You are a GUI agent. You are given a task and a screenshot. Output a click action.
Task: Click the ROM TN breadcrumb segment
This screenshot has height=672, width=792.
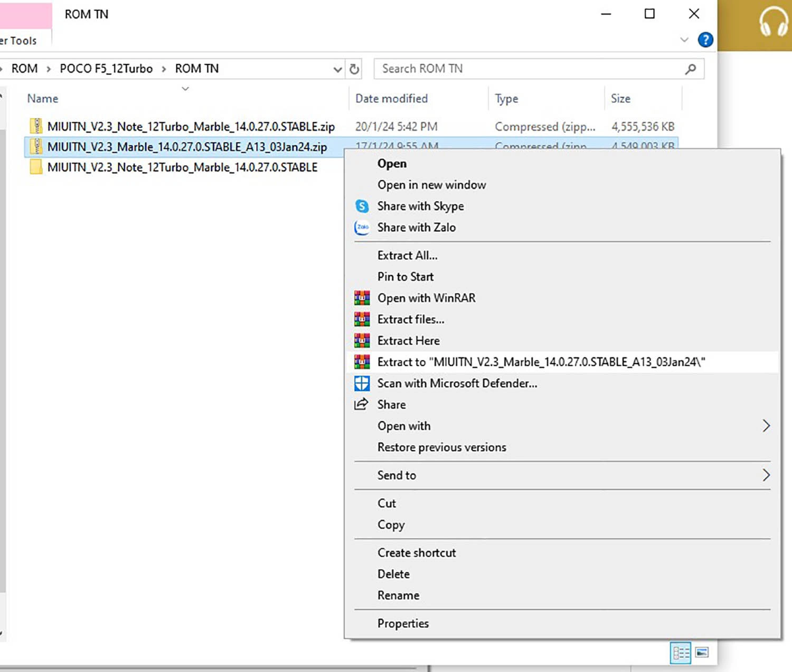click(x=196, y=69)
